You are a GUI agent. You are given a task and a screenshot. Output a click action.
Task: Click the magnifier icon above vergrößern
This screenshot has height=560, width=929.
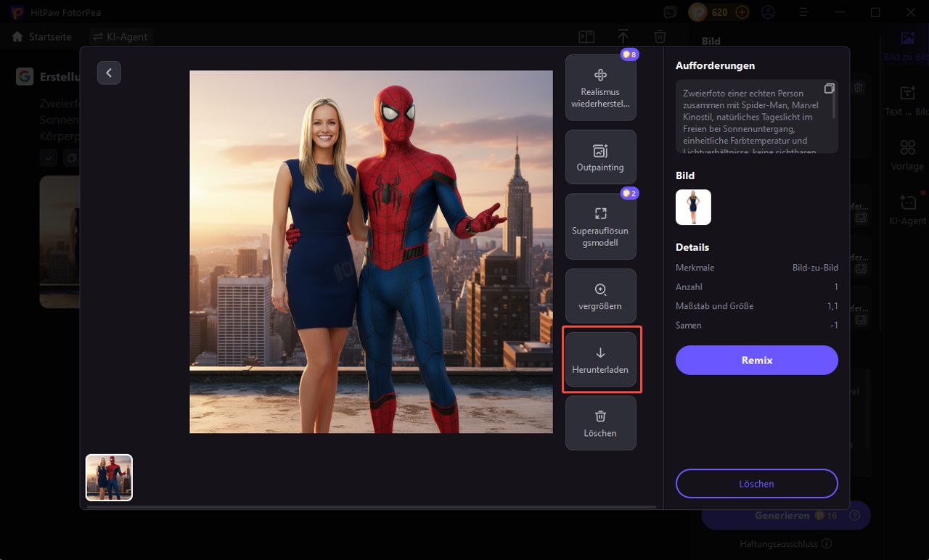(x=601, y=289)
